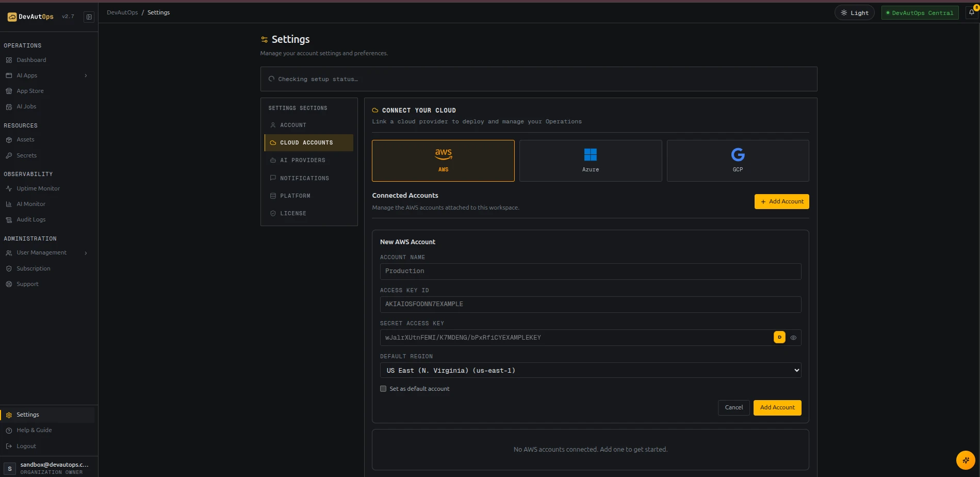Open the Account settings section
Image resolution: width=980 pixels, height=477 pixels.
pos(309,125)
